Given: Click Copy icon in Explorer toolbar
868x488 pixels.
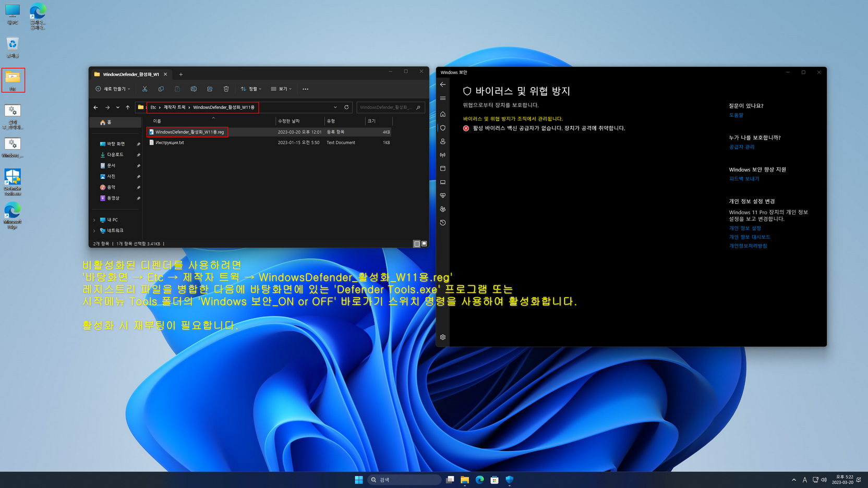Looking at the screenshot, I should [x=161, y=89].
